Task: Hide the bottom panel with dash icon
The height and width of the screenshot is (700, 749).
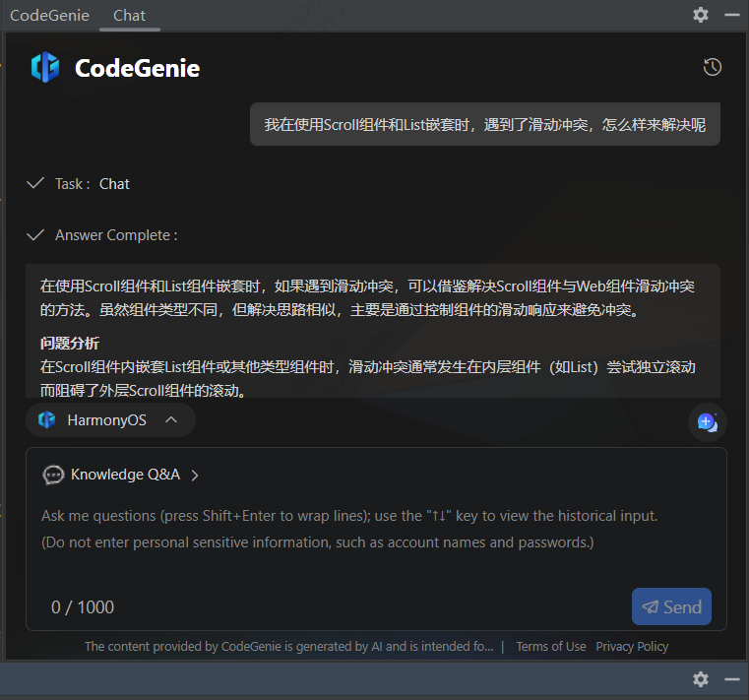Action: click(732, 679)
